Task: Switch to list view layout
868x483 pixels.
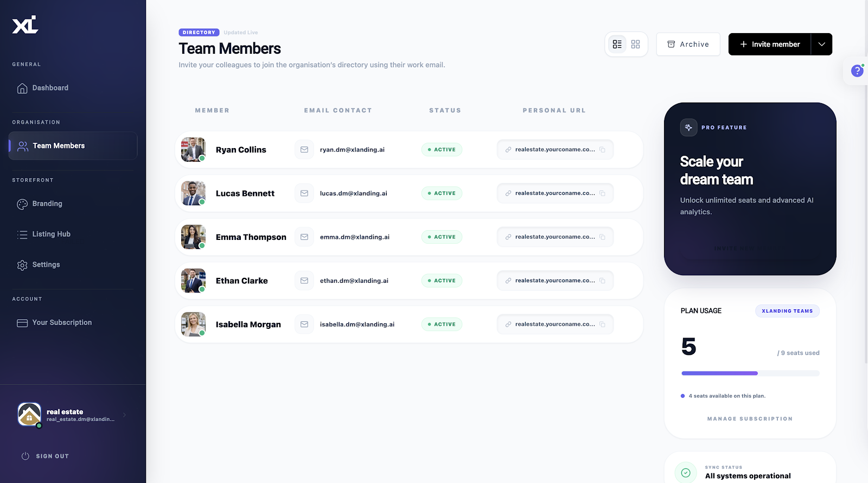Action: tap(617, 45)
